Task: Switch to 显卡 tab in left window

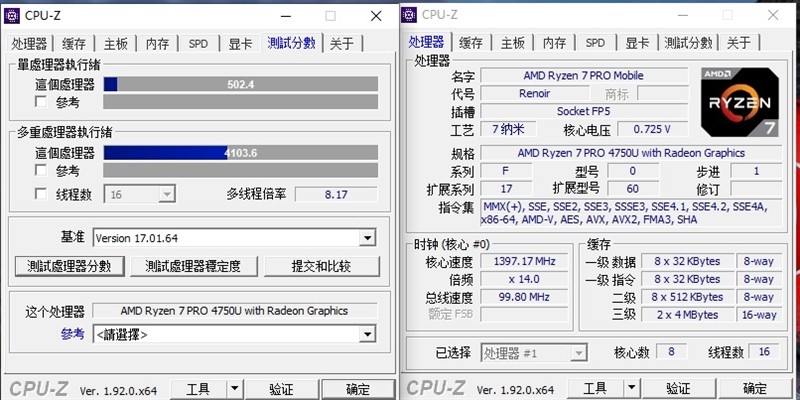Action: click(240, 44)
